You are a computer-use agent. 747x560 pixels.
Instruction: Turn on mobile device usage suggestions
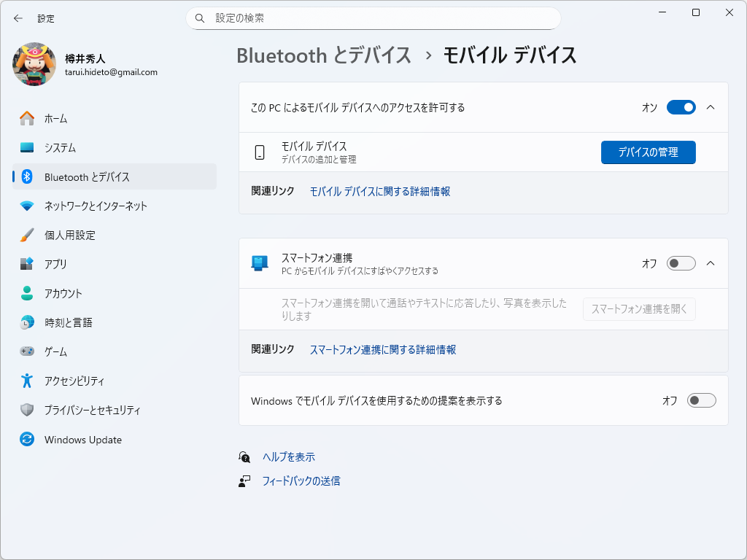pos(702,400)
